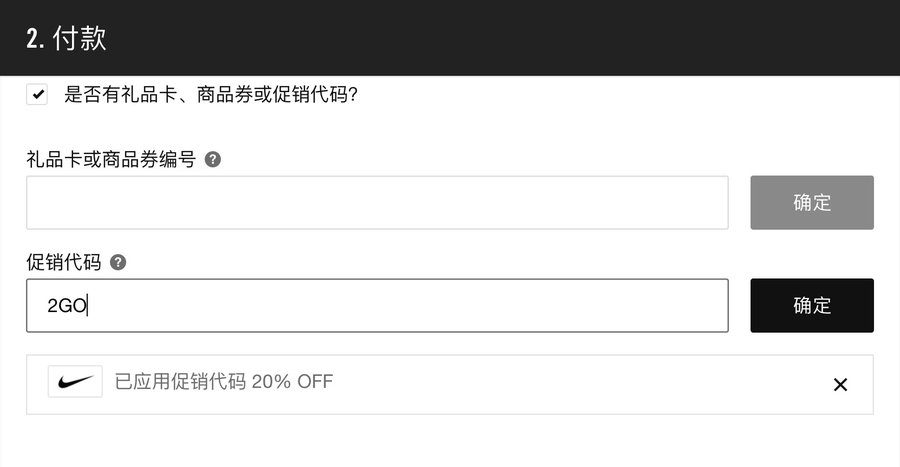Click the 2. 付款 section heading
This screenshot has height=467, width=900.
[66, 39]
